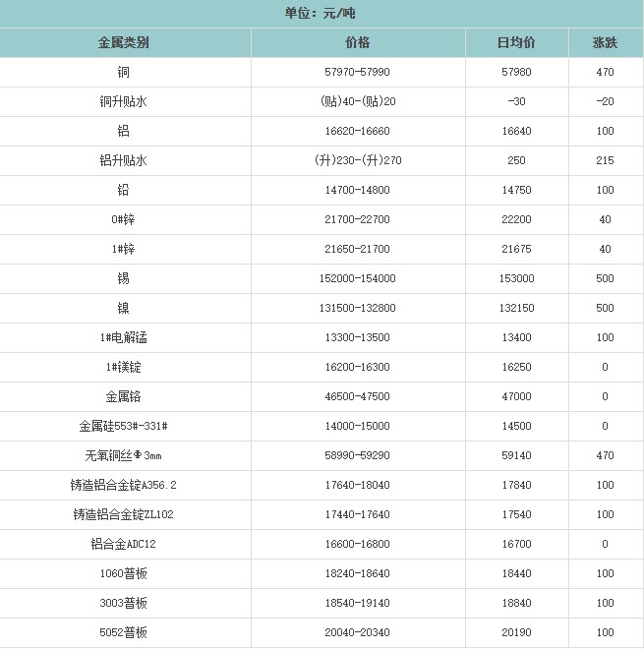Viewport: 644px width, 650px height.
Task: Click the 金属类别 column header
Action: tap(124, 43)
